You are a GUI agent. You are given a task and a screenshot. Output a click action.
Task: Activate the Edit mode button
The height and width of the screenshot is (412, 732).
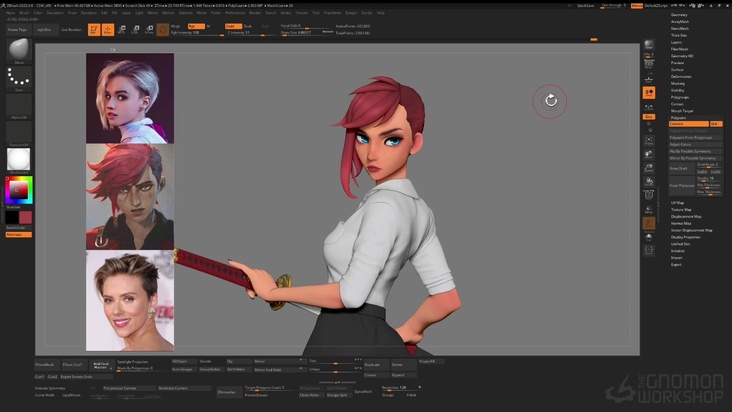pos(93,29)
